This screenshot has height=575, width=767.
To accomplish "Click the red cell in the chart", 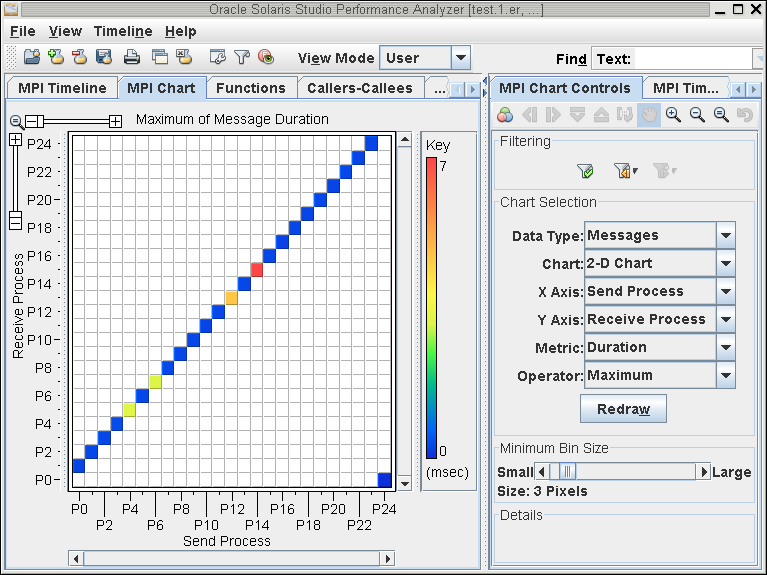I will click(x=257, y=270).
